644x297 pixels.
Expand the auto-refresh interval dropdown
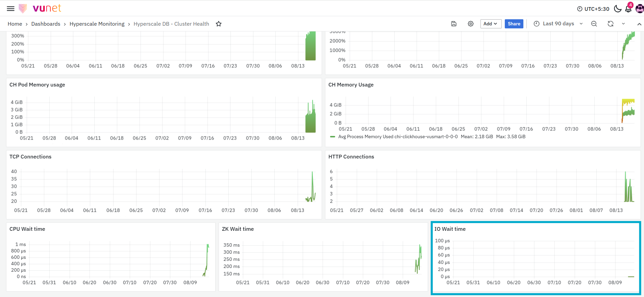[x=623, y=24]
